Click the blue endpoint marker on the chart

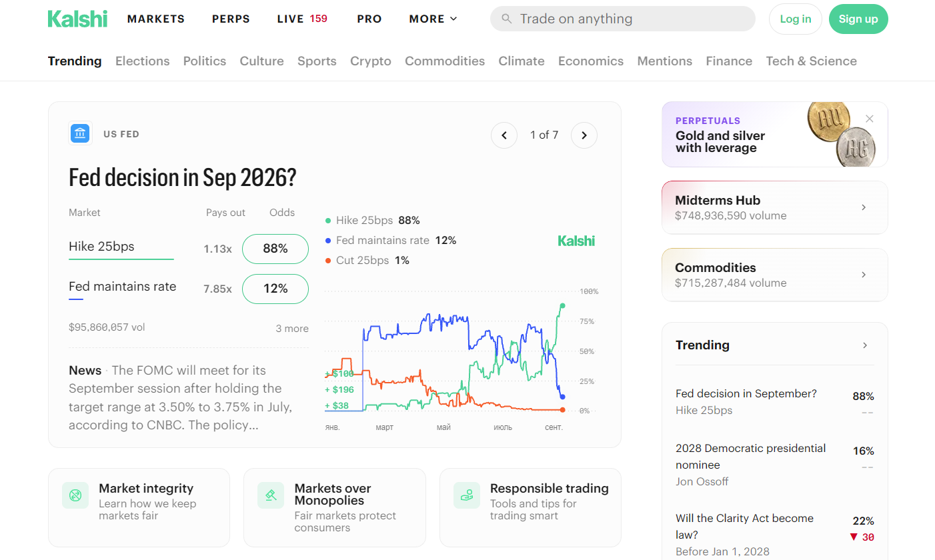pyautogui.click(x=563, y=397)
